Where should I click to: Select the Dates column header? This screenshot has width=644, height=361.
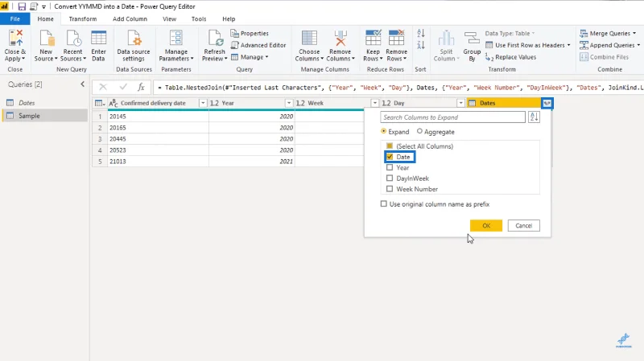pyautogui.click(x=505, y=104)
